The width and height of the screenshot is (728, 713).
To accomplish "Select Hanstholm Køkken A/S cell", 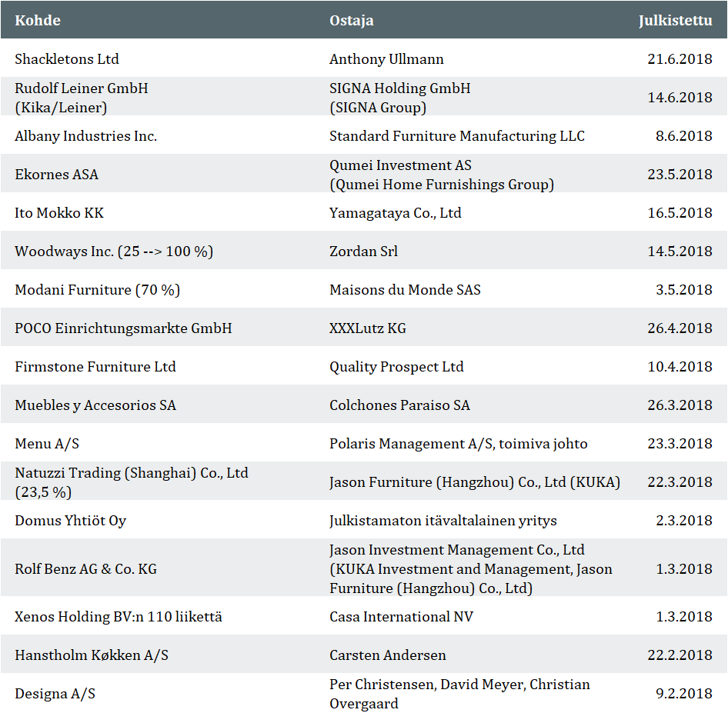I will (92, 655).
